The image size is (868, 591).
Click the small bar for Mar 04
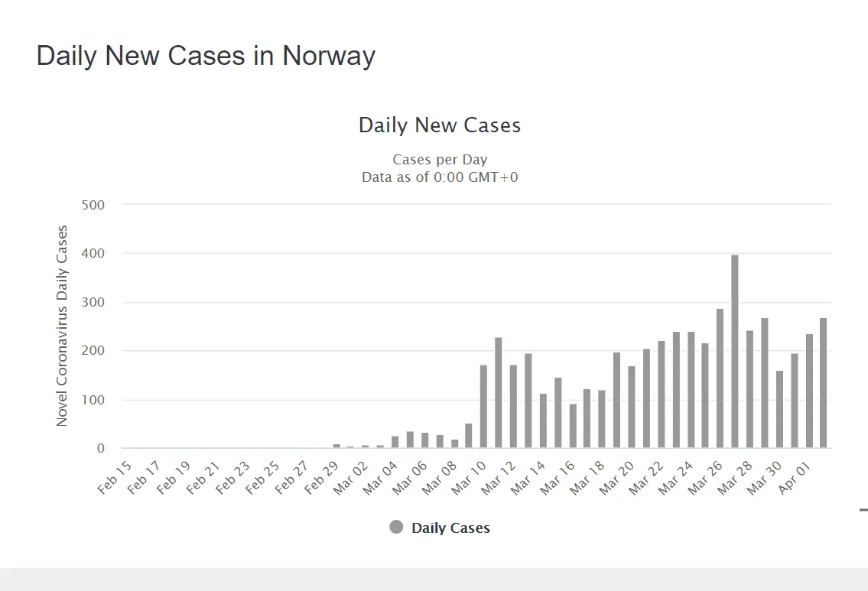(395, 443)
